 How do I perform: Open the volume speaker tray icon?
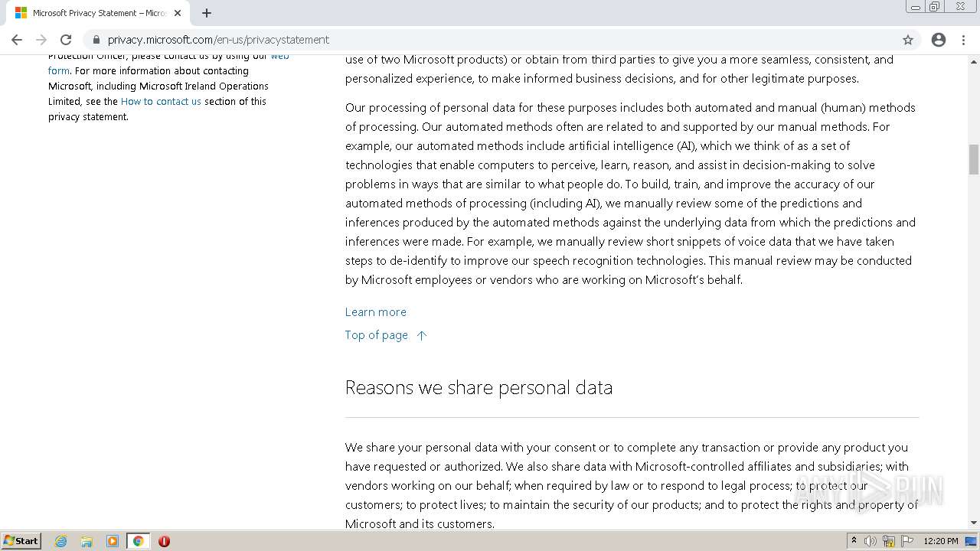(x=871, y=541)
